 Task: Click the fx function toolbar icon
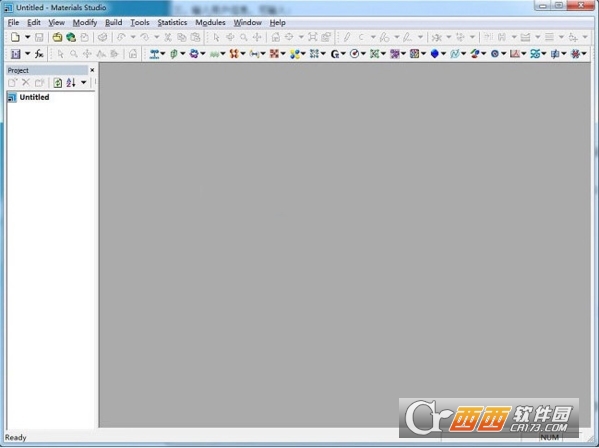point(39,54)
